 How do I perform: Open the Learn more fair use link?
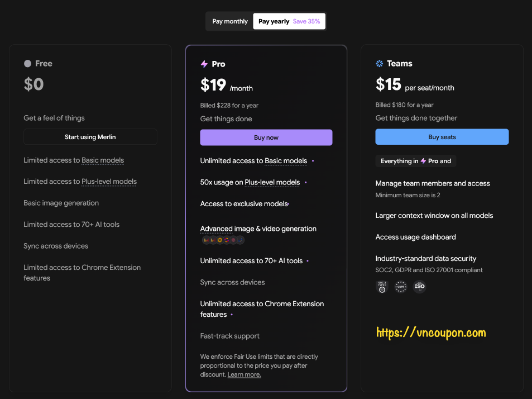pos(244,374)
